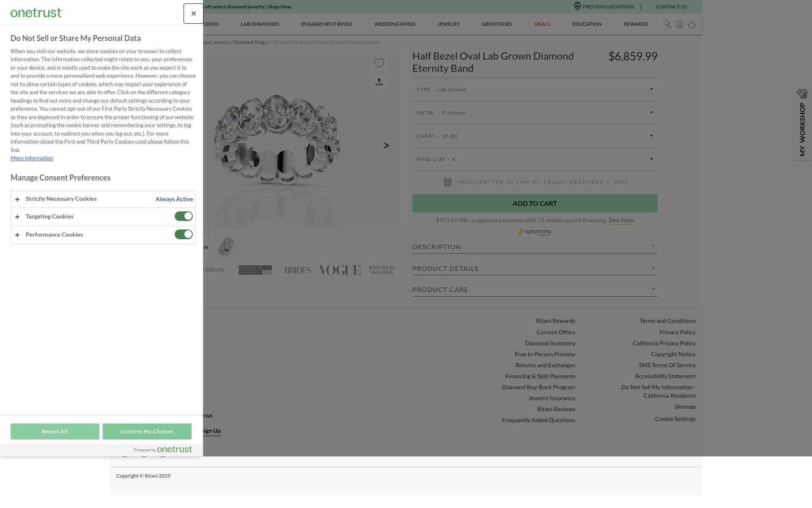Open Rewards menu
Screen dimensions: 812x508
click(x=636, y=24)
